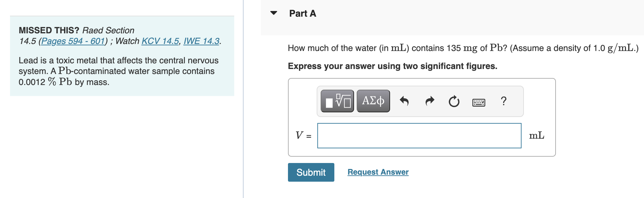
Task: Open the IWE 14.3 link
Action: [x=201, y=41]
